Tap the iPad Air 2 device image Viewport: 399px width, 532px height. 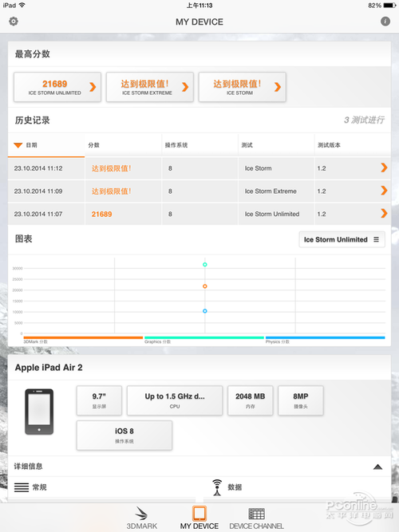coord(39,412)
